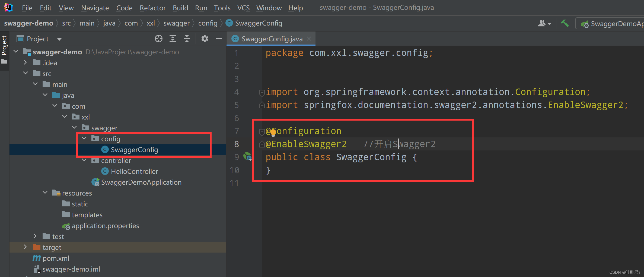Viewport: 644px width, 277px height.
Task: Open the SwaggerDemoApplication run configuration dropdown
Action: (x=616, y=23)
